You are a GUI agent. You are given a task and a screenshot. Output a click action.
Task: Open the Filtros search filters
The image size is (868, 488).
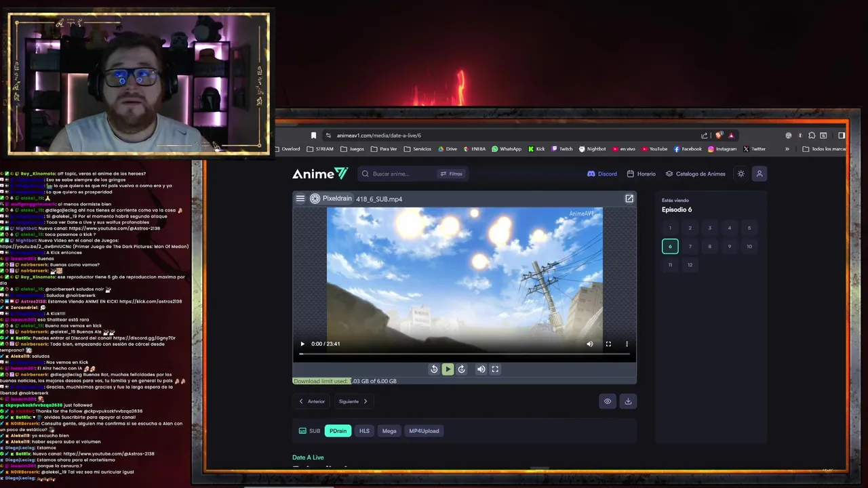452,174
